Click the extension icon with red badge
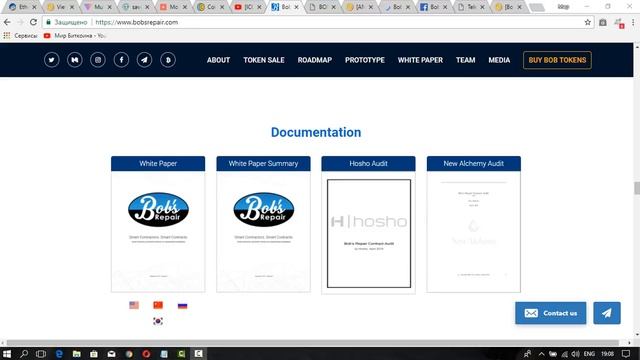This screenshot has width=640, height=360. (619, 23)
